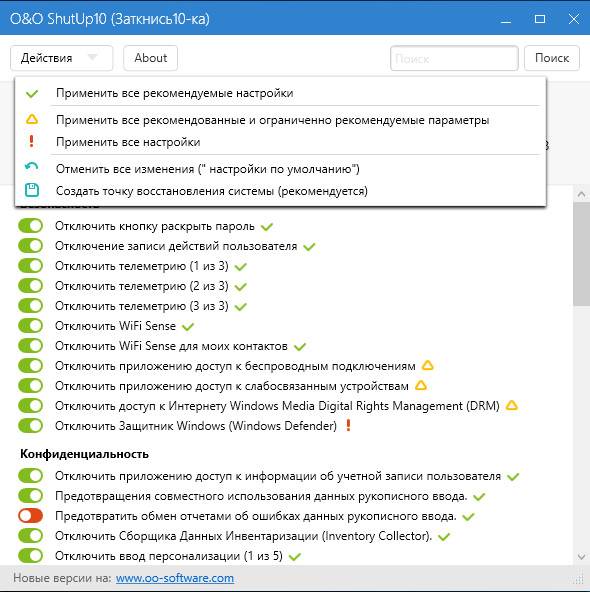The width and height of the screenshot is (590, 592).
Task: Disable the телеметрию (2 из 3) toggle
Action: [31, 286]
